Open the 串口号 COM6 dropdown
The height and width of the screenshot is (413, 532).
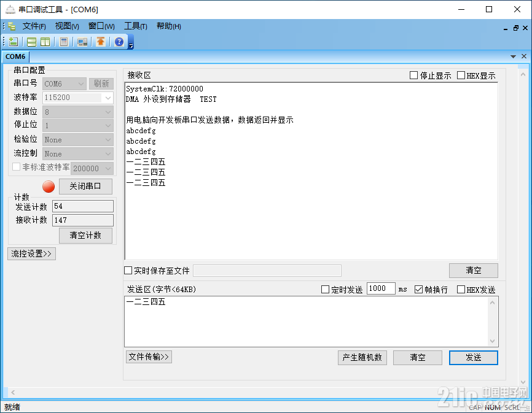[65, 83]
